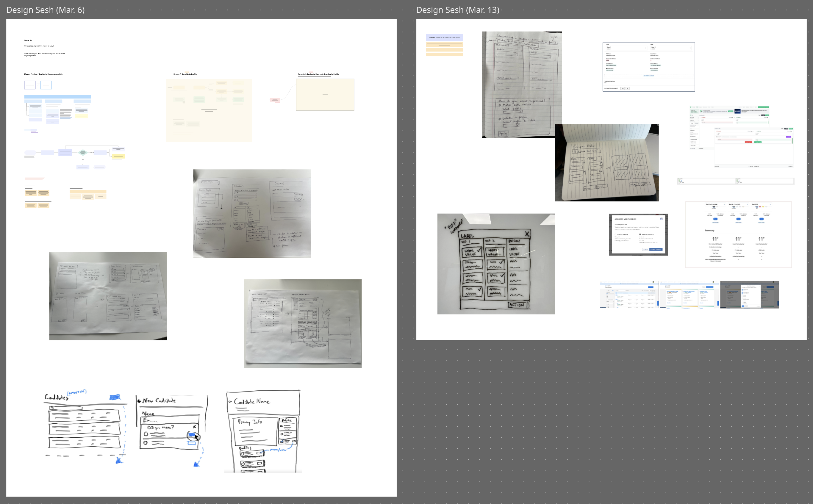The image size is (813, 504).
Task: Click the X close icon on Address Verification
Action: coord(662,219)
